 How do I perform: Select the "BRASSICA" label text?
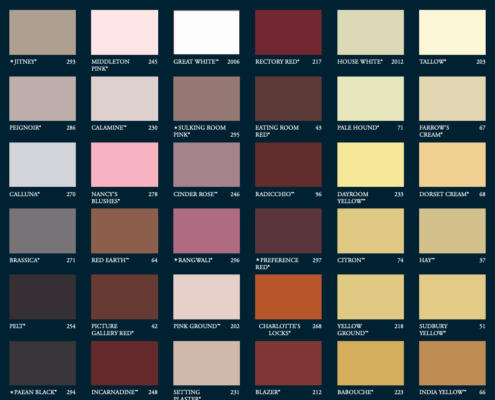point(24,260)
